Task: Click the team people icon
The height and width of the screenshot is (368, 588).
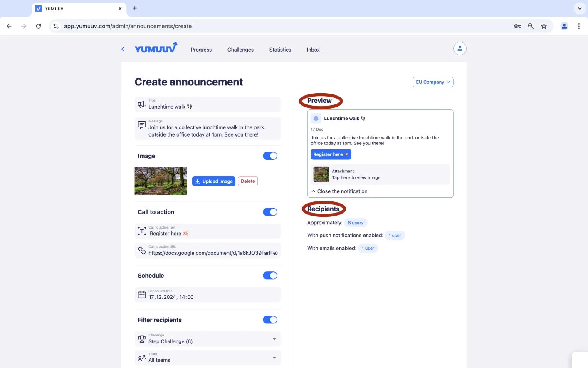Action: 142,358
